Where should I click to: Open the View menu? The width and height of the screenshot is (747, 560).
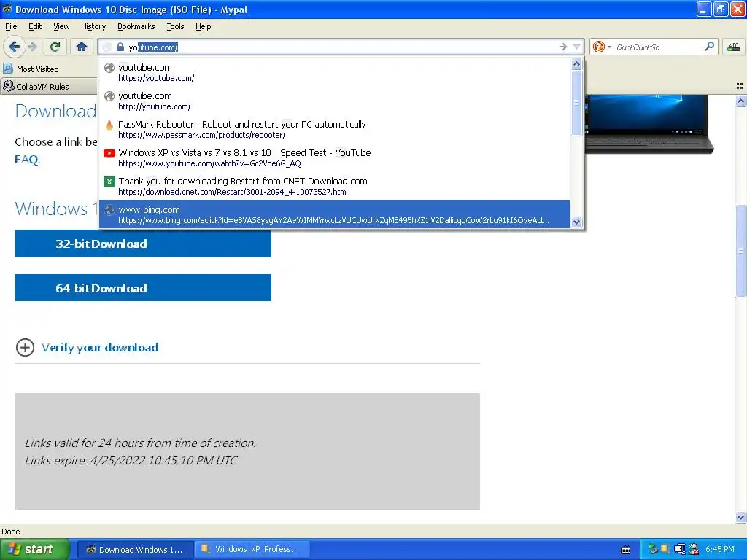click(x=61, y=26)
